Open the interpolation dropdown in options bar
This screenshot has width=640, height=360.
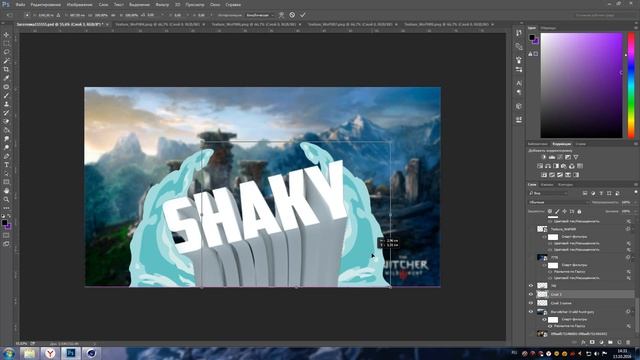click(x=259, y=15)
